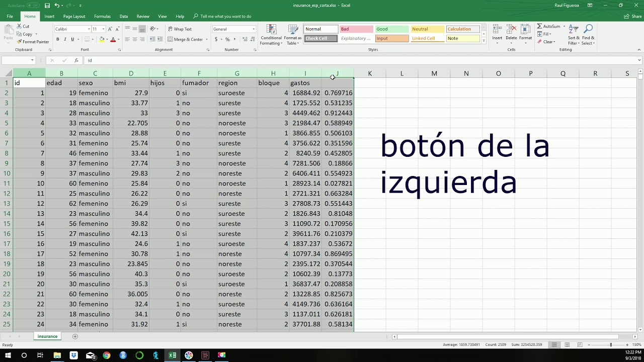Open the File tab
Image resolution: width=644 pixels, height=362 pixels.
(x=10, y=17)
